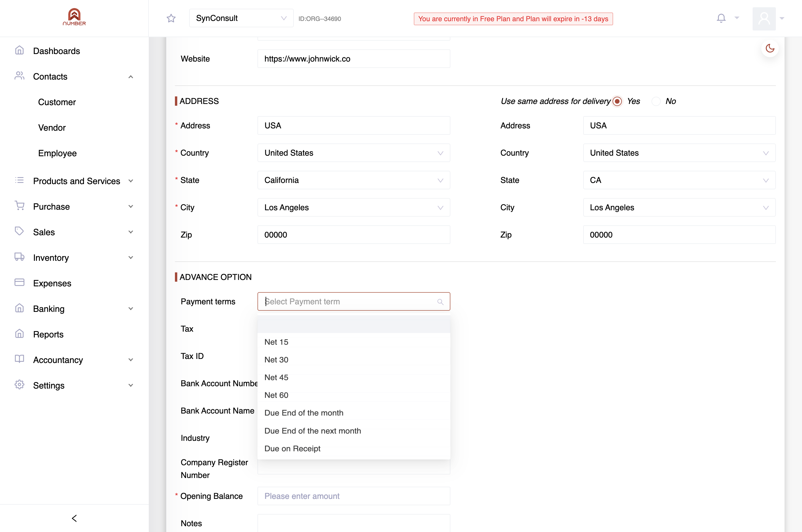Expand the Products and Services chevron

tap(131, 181)
